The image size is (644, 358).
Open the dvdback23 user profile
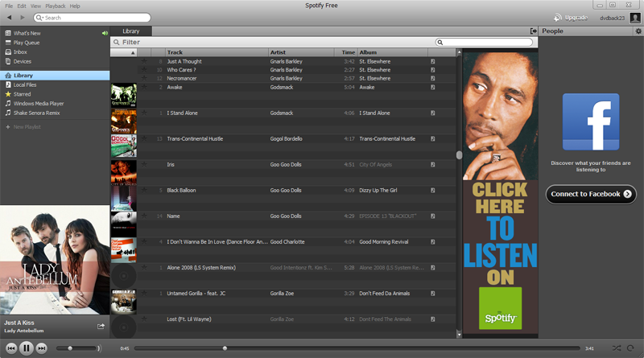pos(612,18)
